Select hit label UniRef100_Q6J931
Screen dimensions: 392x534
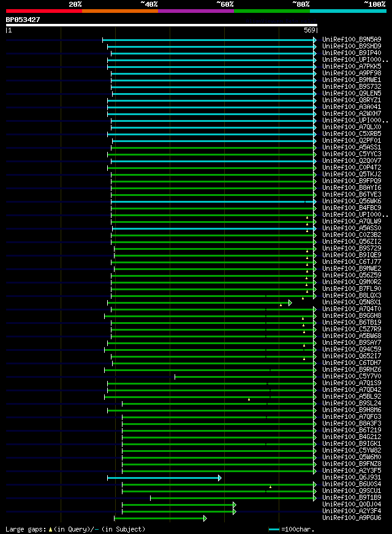(352, 478)
